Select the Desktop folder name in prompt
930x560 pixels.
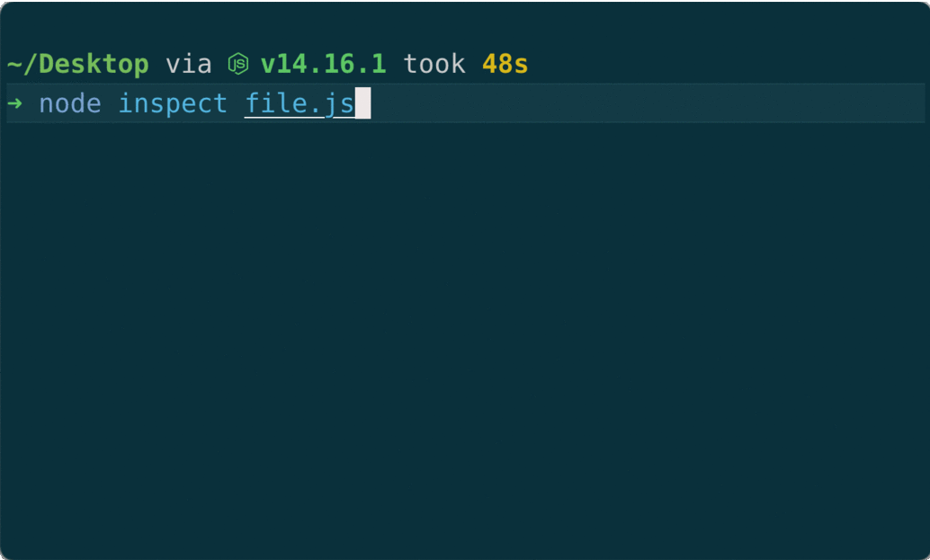pos(94,65)
